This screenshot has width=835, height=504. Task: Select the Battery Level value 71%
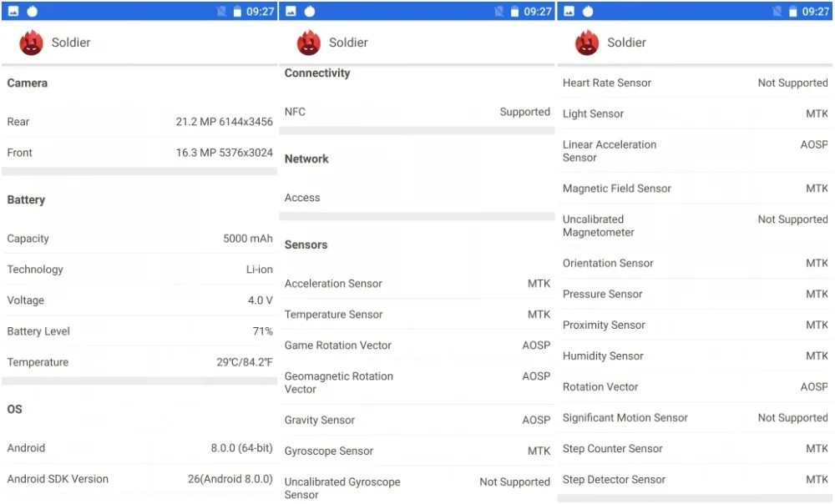(262, 331)
